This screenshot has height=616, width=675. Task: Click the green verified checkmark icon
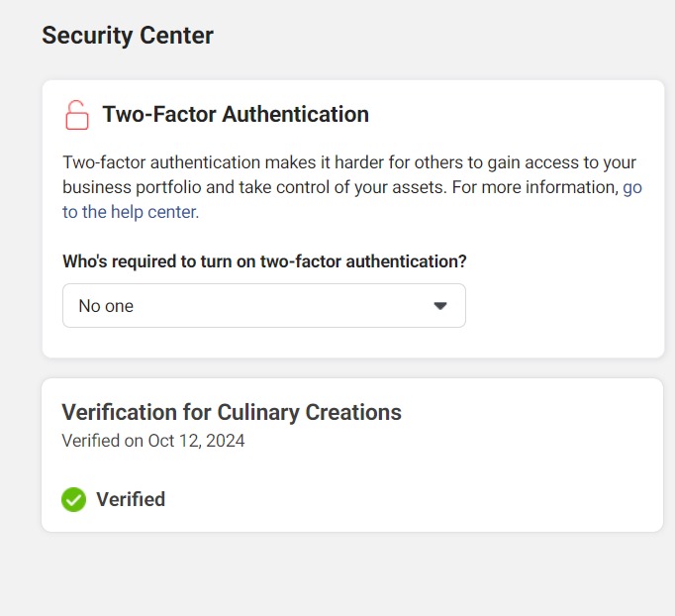tap(73, 499)
